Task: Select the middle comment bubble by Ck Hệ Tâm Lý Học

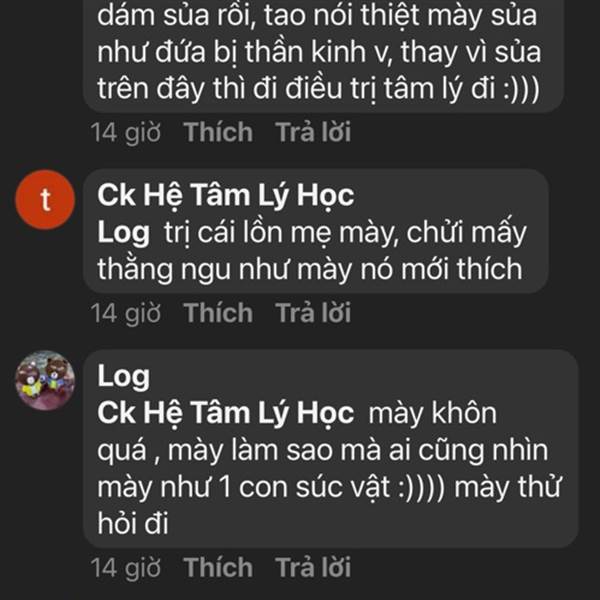Action: pos(316,231)
